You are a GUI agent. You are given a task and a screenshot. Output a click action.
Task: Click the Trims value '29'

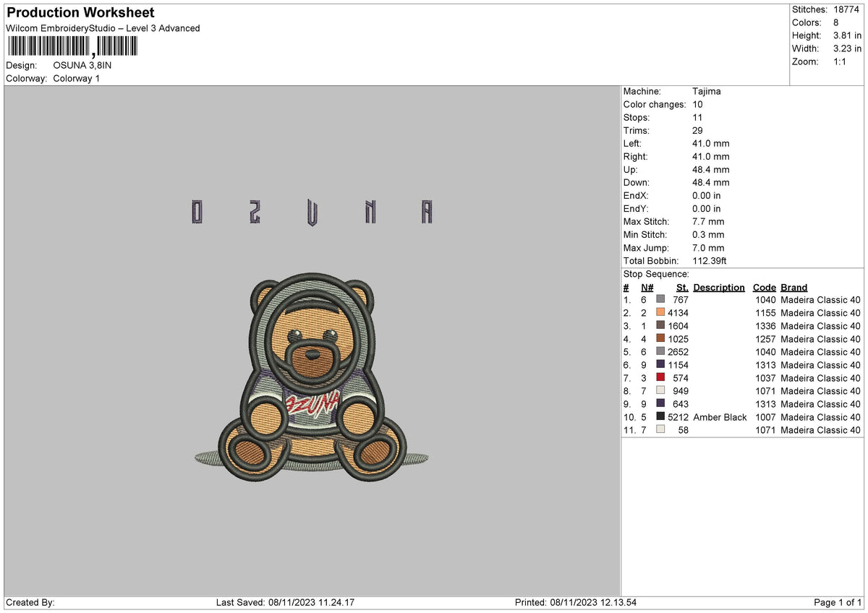pyautogui.click(x=697, y=130)
